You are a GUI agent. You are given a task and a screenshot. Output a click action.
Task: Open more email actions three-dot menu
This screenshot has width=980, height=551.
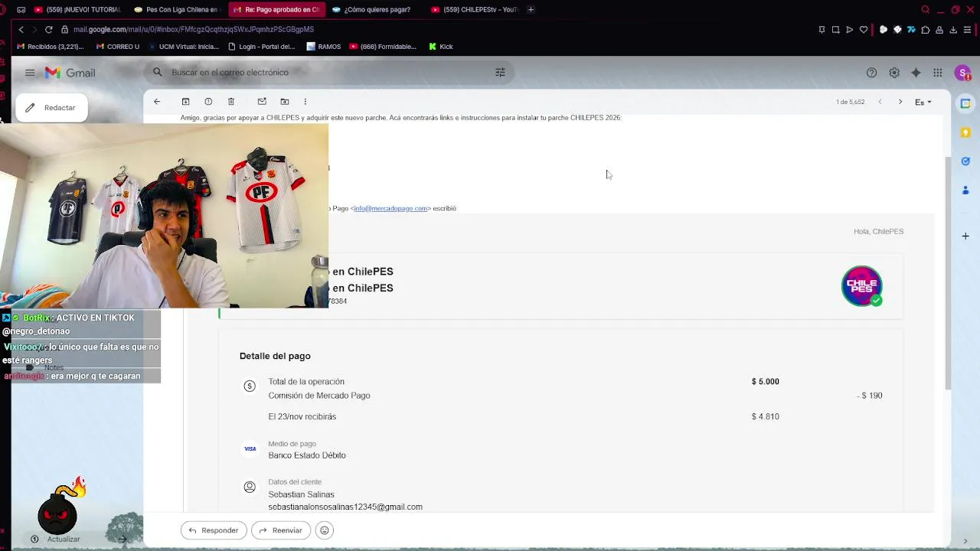click(305, 101)
